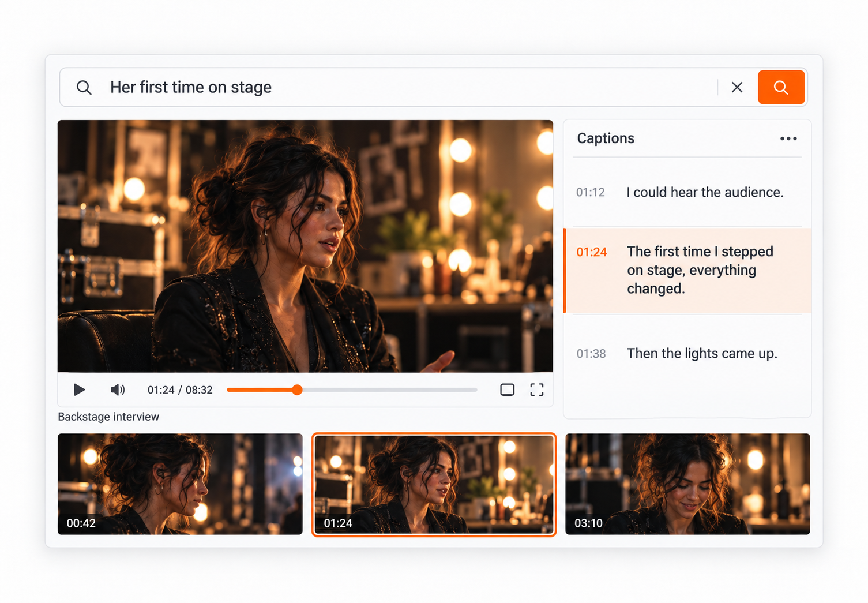Image resolution: width=868 pixels, height=603 pixels.
Task: Open the 00:42 video thumbnail
Action: click(180, 484)
